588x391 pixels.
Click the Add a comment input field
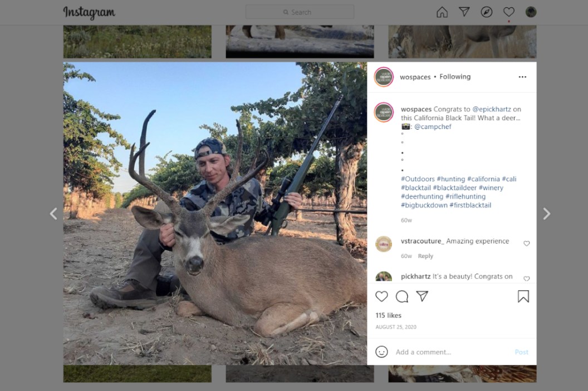coord(434,352)
